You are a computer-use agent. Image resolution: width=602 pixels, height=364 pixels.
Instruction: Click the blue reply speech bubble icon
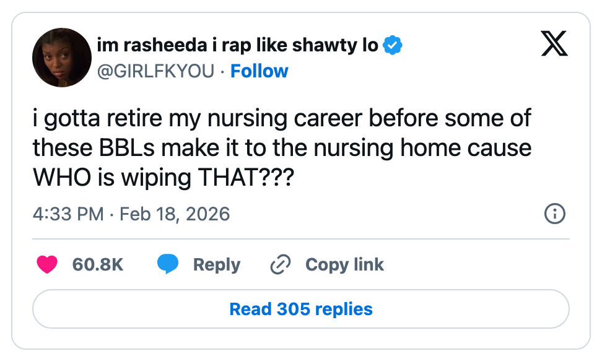(x=167, y=265)
